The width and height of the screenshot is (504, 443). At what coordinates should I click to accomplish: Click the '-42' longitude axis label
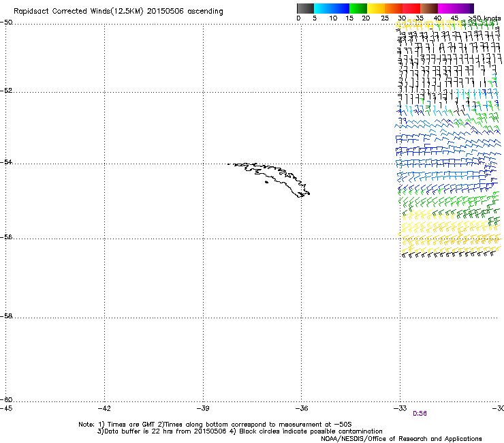coord(104,408)
